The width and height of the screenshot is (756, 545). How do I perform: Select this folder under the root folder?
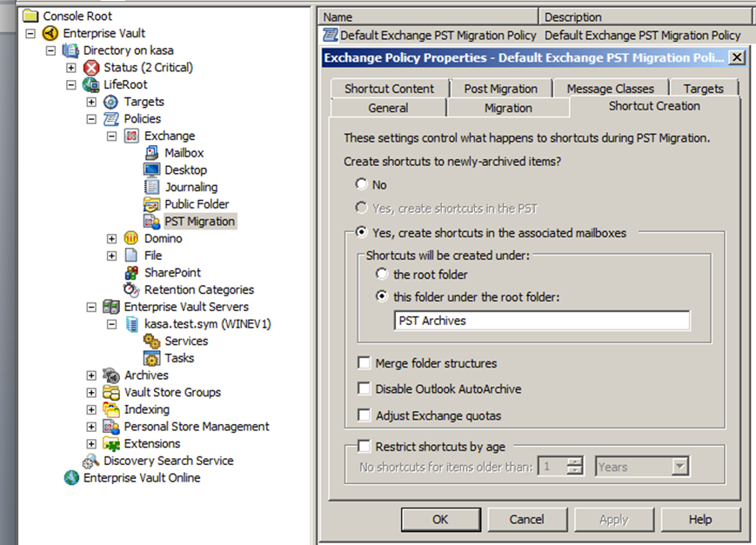pos(381,296)
